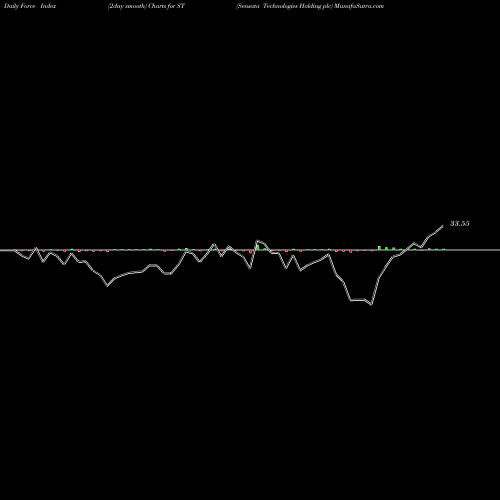Select the 'Daily Force Index' title text
The height and width of the screenshot is (500, 500).
30,6
